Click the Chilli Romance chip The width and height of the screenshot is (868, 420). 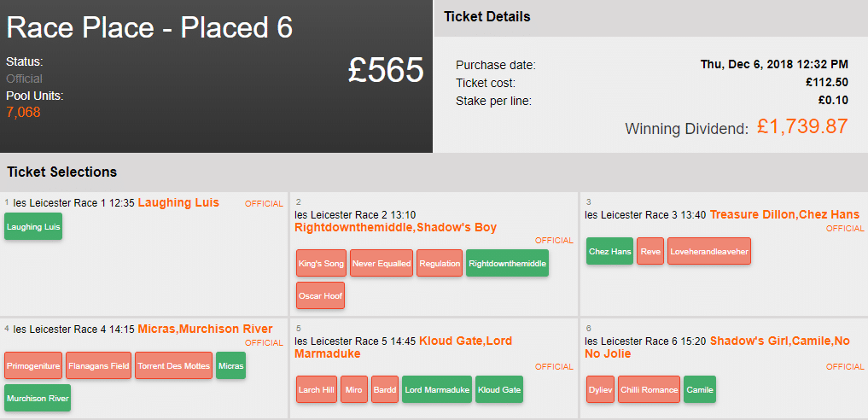coord(649,390)
